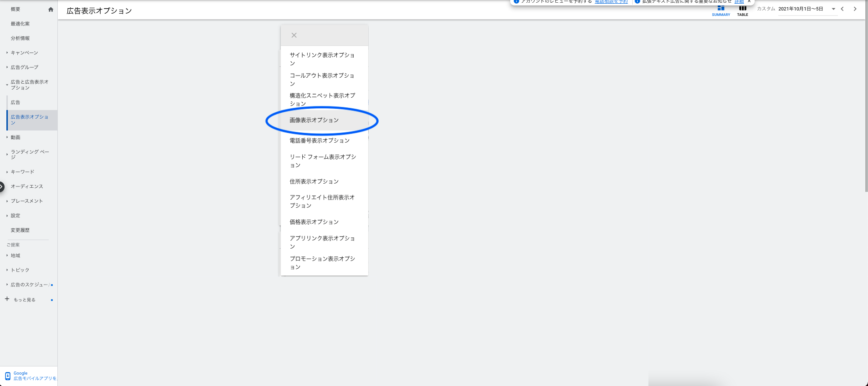
Task: Choose サイトリンク表示オプション in the menu
Action: tap(322, 59)
